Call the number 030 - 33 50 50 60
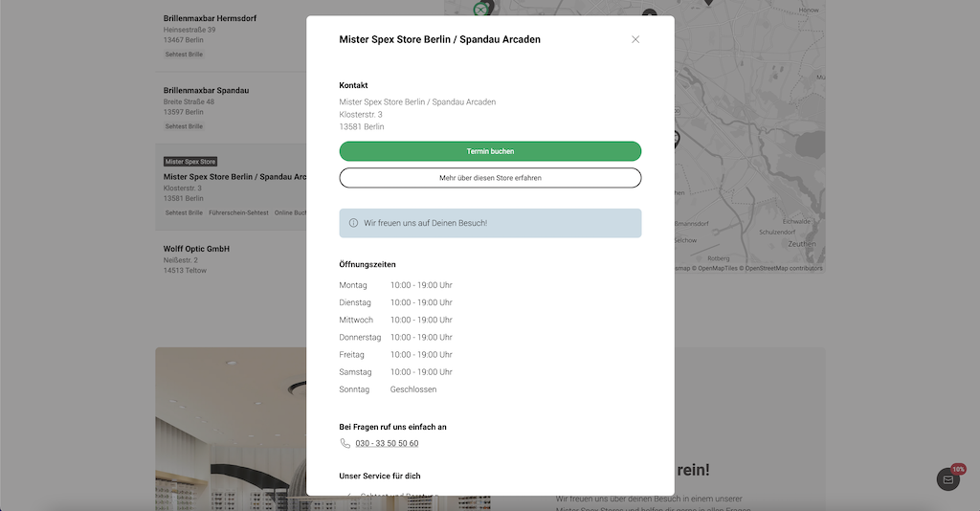This screenshot has width=980, height=511. [x=387, y=443]
